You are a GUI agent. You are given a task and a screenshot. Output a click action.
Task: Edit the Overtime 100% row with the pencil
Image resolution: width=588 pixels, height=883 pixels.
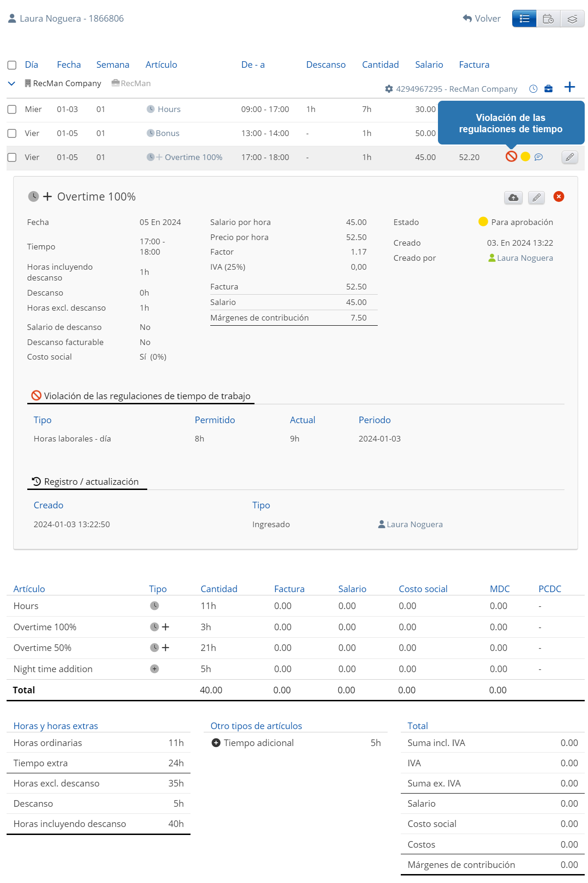coord(569,157)
